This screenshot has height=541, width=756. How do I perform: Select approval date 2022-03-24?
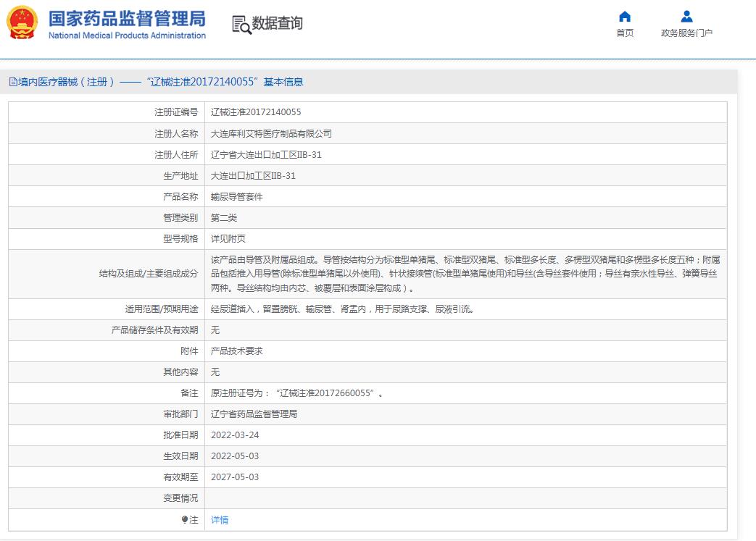click(x=235, y=435)
